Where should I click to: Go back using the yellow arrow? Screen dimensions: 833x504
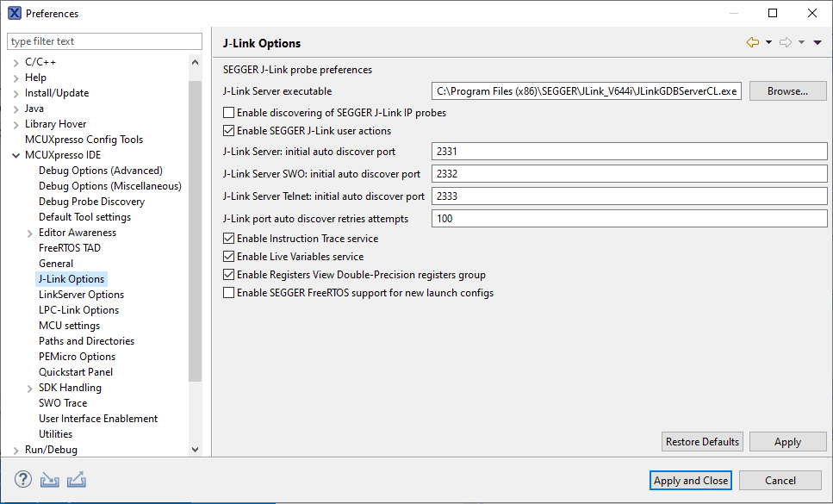(x=753, y=42)
